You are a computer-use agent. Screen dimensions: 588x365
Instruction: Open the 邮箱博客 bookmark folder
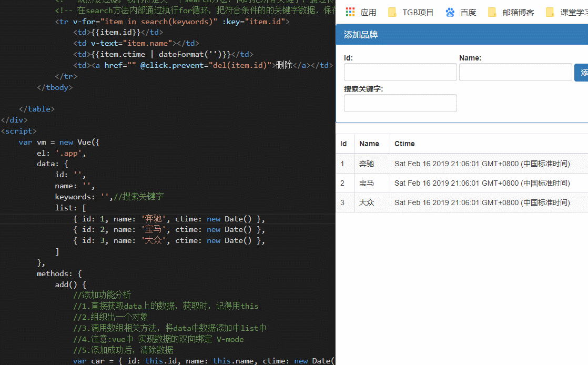(x=511, y=13)
